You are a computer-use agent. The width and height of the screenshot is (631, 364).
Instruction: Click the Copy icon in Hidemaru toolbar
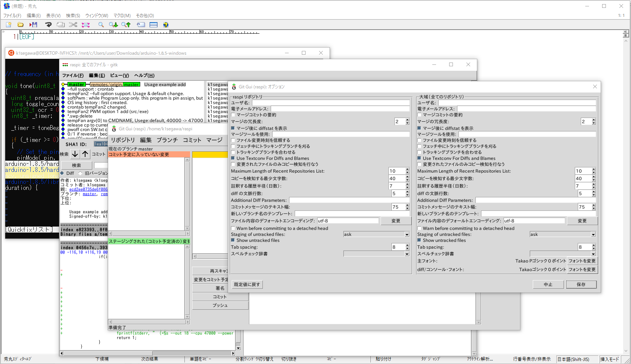pyautogui.click(x=60, y=25)
